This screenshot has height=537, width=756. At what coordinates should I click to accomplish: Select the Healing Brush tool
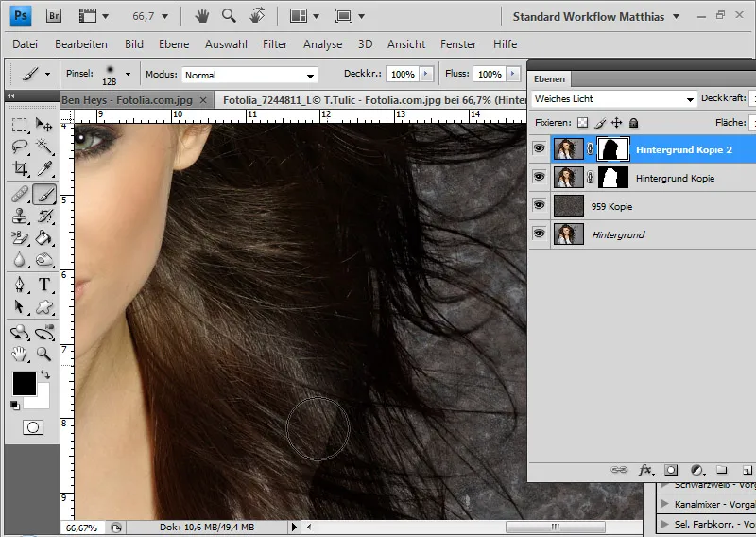point(20,195)
